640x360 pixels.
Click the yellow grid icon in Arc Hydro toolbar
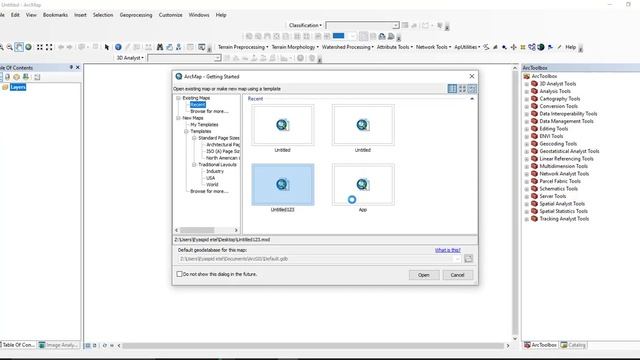pos(523,47)
